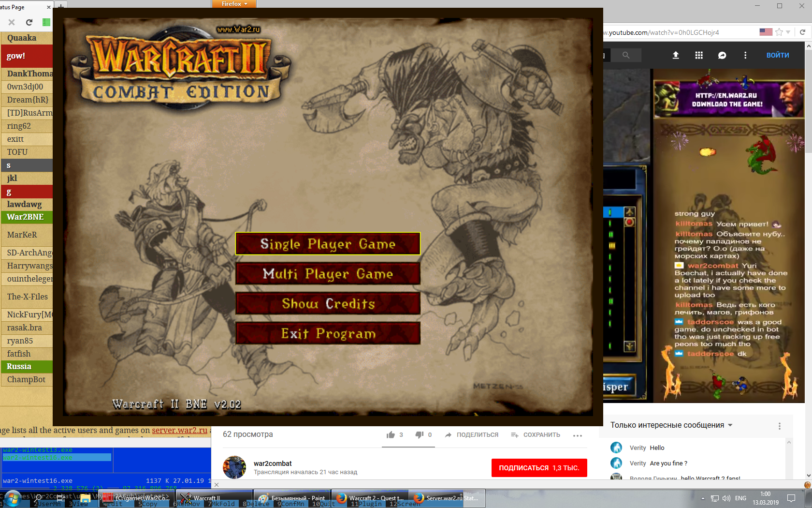The image size is (812, 508).
Task: Open the Multi Player Game menu
Action: click(x=328, y=274)
